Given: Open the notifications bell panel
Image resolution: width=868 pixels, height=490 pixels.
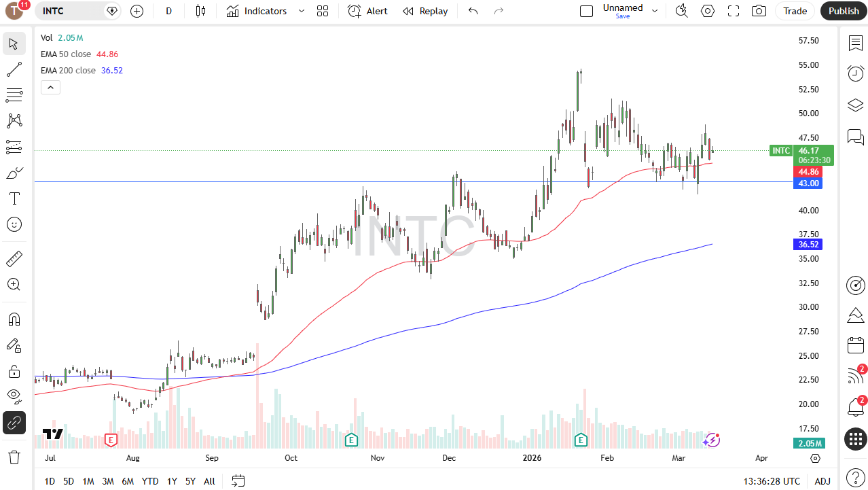Looking at the screenshot, I should (x=855, y=407).
